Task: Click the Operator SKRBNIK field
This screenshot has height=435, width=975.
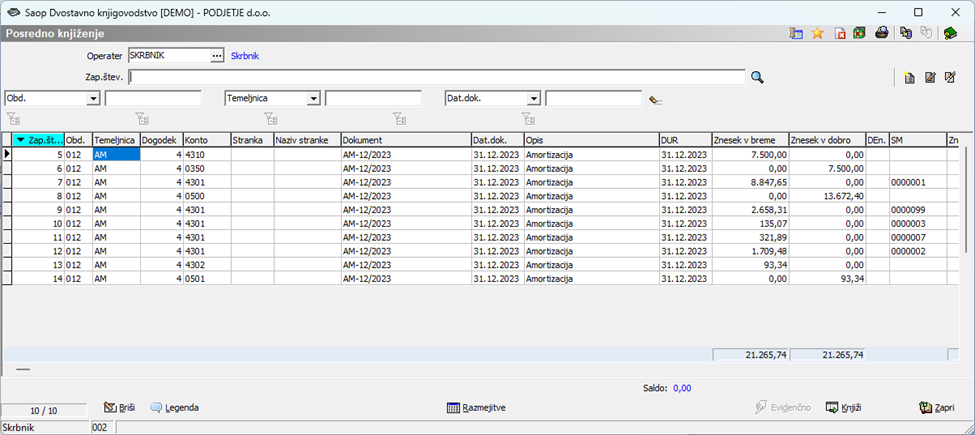Action: coord(169,56)
